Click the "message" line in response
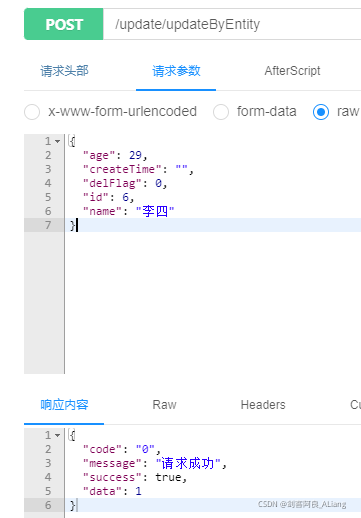 (x=155, y=463)
